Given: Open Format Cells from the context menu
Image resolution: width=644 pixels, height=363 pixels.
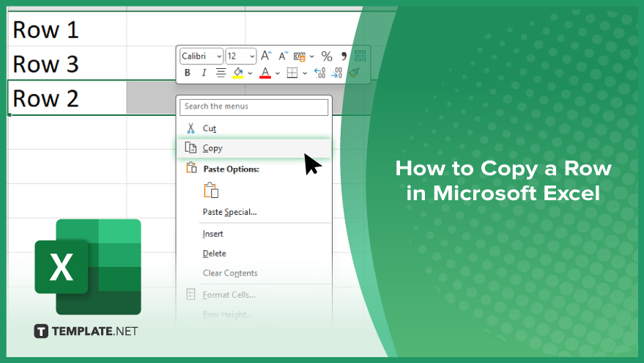Looking at the screenshot, I should (x=253, y=295).
